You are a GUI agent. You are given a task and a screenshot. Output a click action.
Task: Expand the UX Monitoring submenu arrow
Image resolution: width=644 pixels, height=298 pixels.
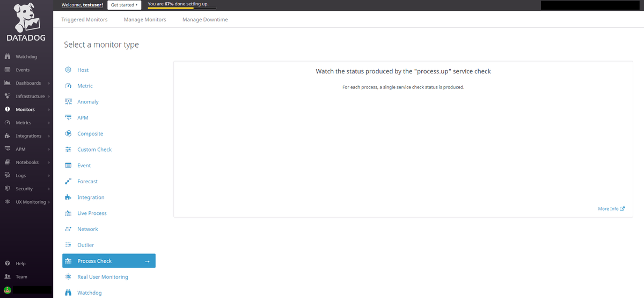pyautogui.click(x=49, y=202)
